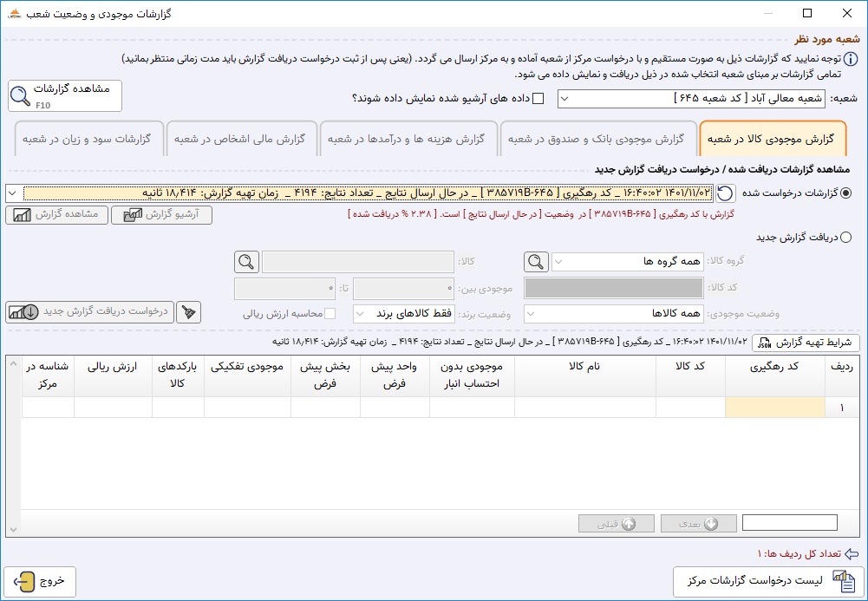Screen dimensions: 868x601
Task: Click the تا maximum value field
Action: click(284, 288)
